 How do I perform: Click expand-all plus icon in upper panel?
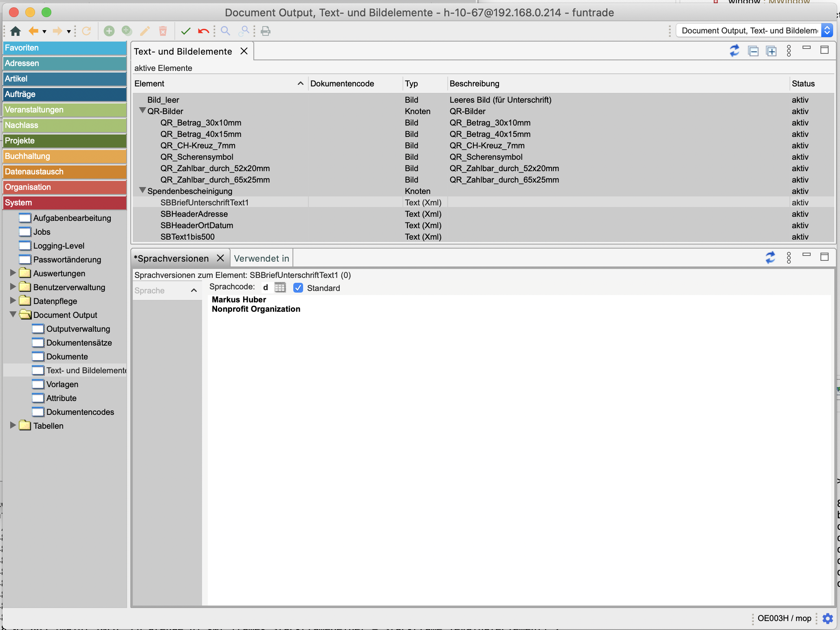[x=771, y=51]
